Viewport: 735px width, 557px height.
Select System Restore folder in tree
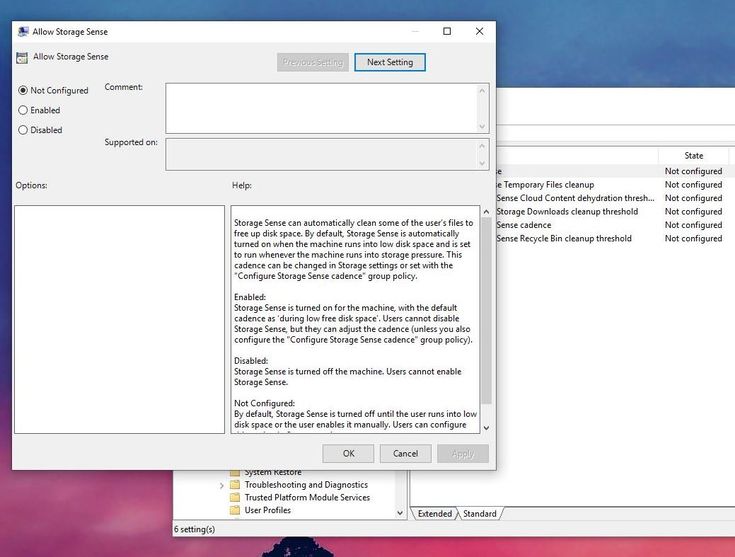tap(273, 472)
